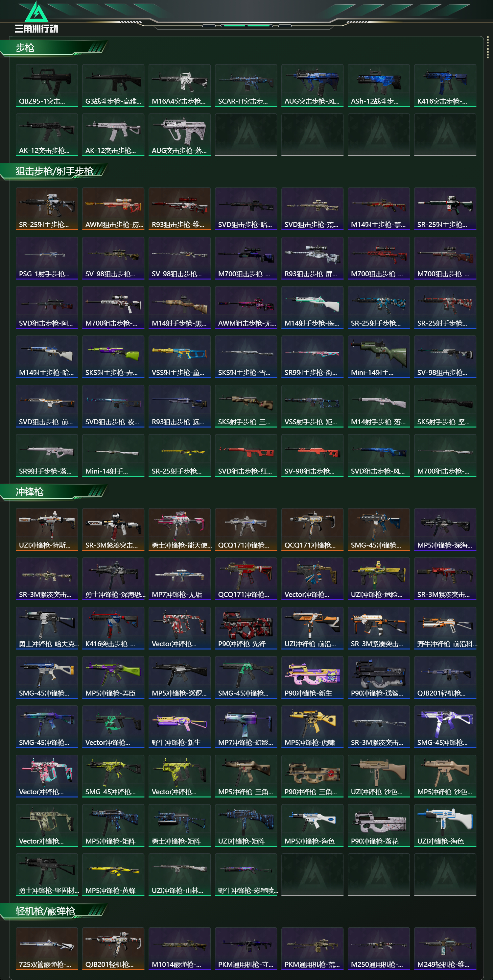
Task: Select the UZI冲锋枪-矩阵 skin
Action: (246, 825)
